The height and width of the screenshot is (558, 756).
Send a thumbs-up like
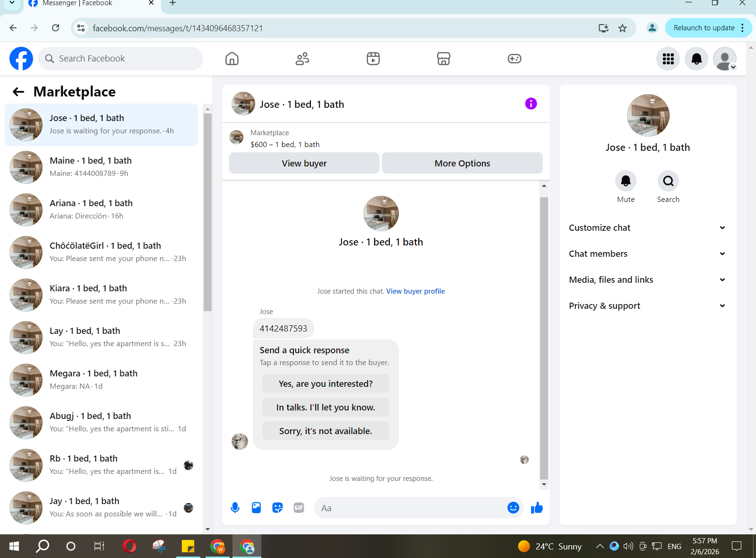tap(537, 508)
